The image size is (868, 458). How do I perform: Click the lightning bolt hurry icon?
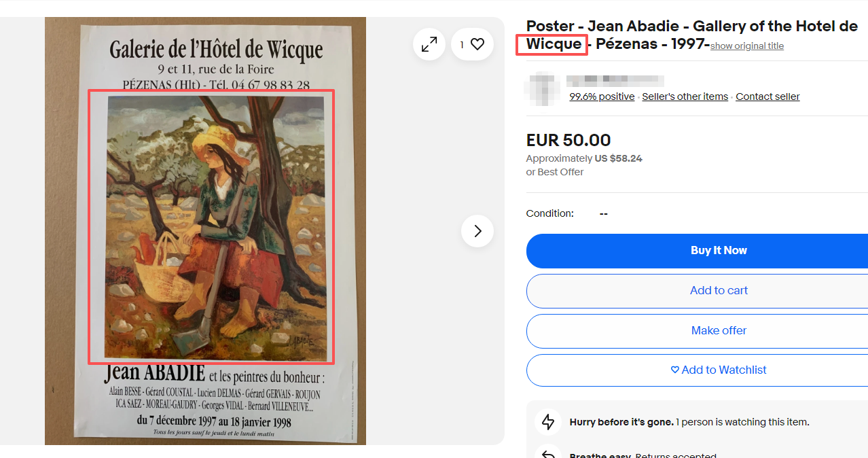(x=548, y=422)
